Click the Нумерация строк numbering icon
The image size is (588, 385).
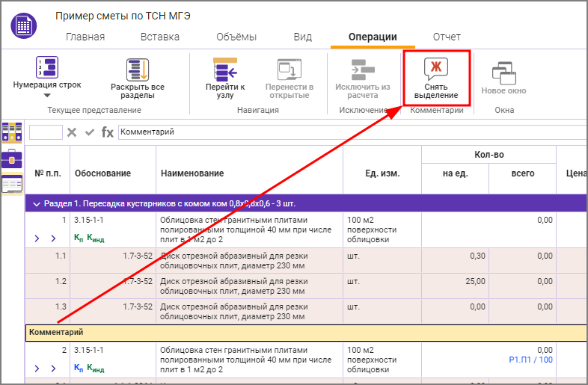[47, 67]
